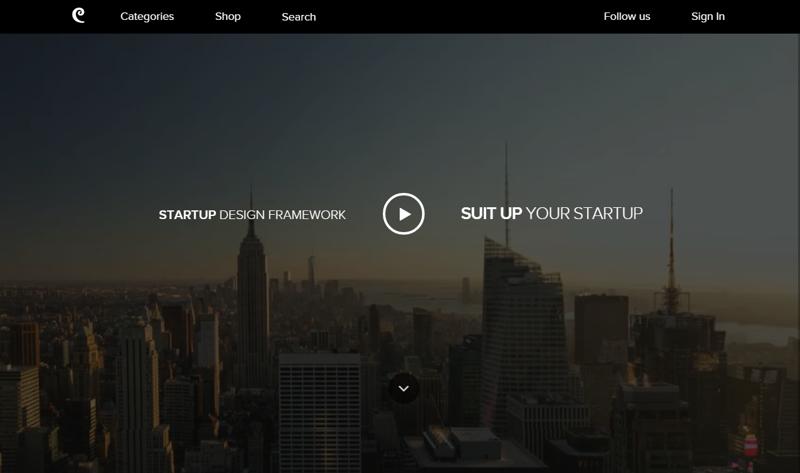Click the STARTUP DESIGN FRAMEWORK heading text
The image size is (800, 473).
[252, 215]
